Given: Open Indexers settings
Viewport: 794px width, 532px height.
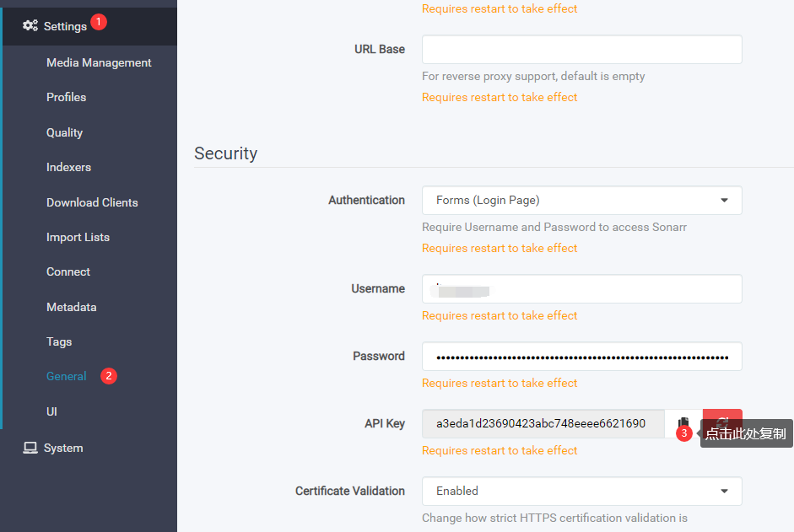Looking at the screenshot, I should coord(69,167).
